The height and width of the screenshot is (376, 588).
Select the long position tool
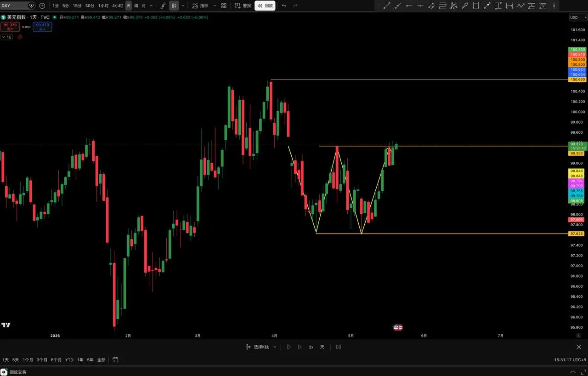[x=531, y=6]
